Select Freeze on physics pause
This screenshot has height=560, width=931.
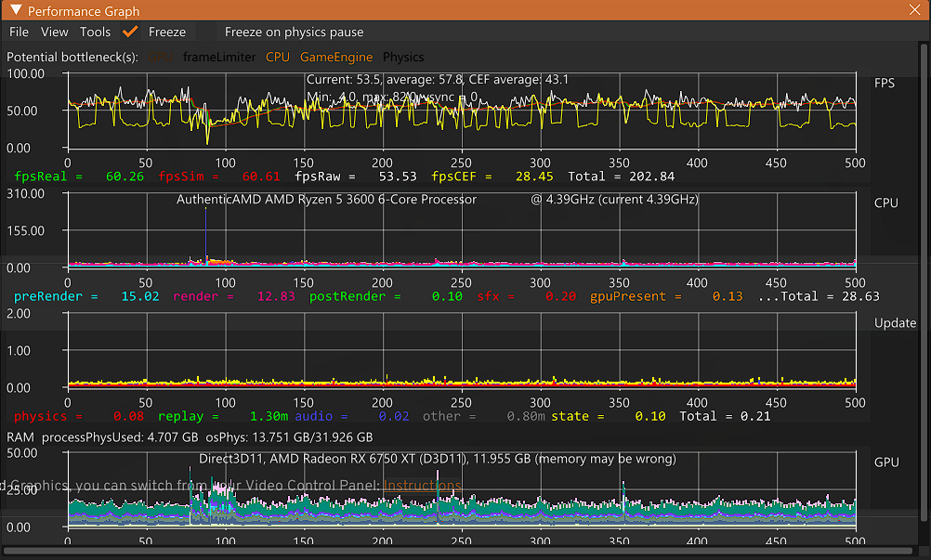[x=294, y=32]
